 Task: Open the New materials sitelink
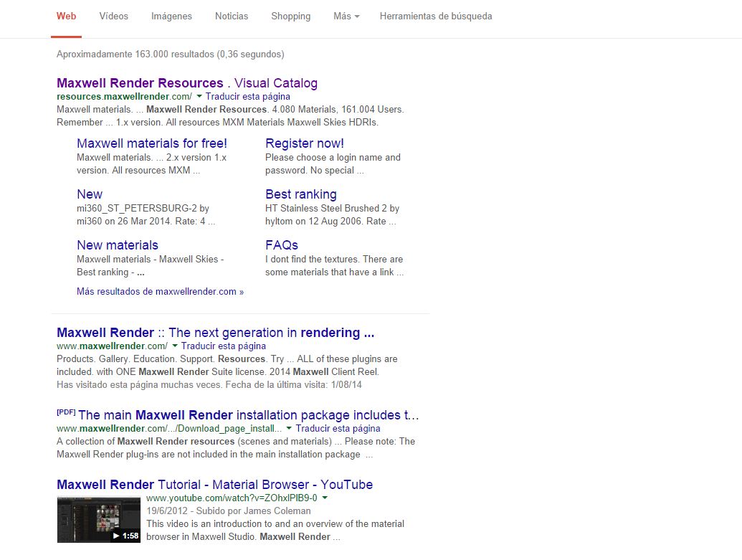tap(118, 245)
